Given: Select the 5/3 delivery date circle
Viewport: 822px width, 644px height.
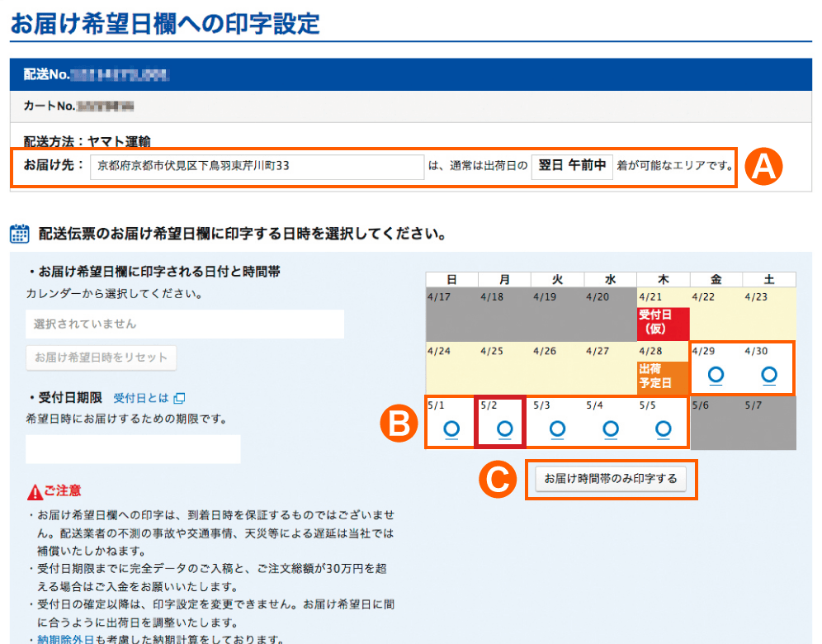Looking at the screenshot, I should click(557, 429).
